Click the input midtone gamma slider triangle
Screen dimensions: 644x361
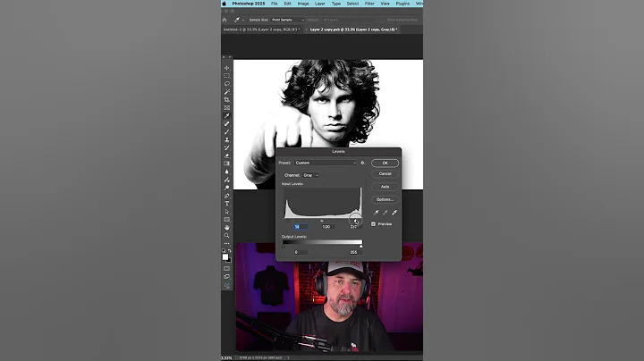322,221
